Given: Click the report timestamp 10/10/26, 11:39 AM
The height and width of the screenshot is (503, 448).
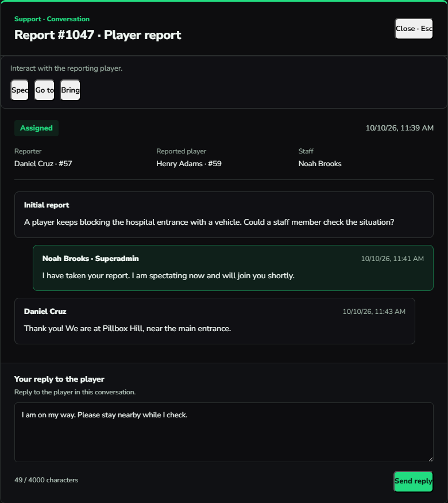Looking at the screenshot, I should 399,128.
